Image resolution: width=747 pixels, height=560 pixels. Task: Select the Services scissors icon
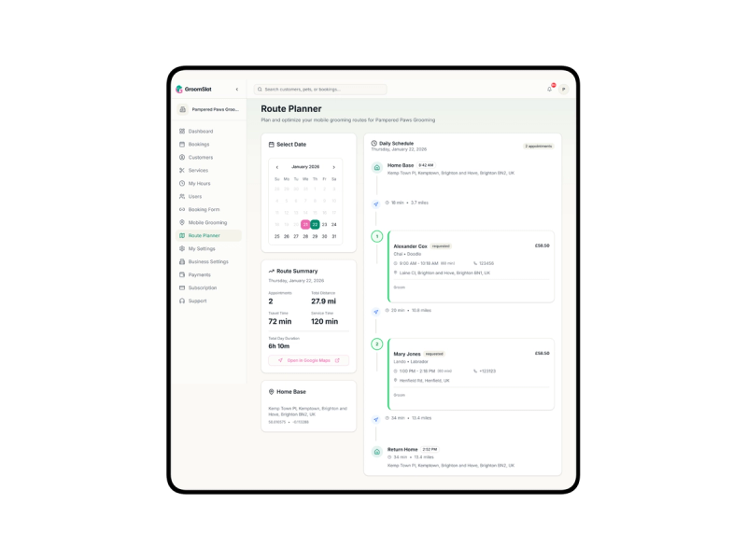184,170
